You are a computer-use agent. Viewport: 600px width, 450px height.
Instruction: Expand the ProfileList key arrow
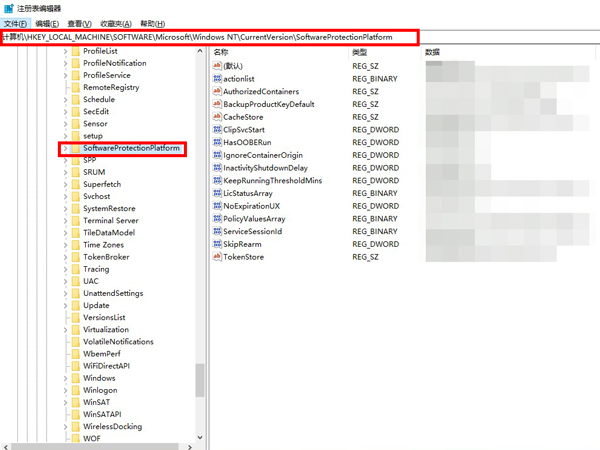(x=65, y=51)
